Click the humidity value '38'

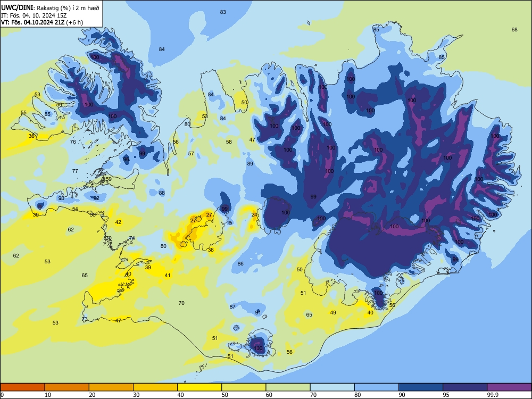click(211, 250)
